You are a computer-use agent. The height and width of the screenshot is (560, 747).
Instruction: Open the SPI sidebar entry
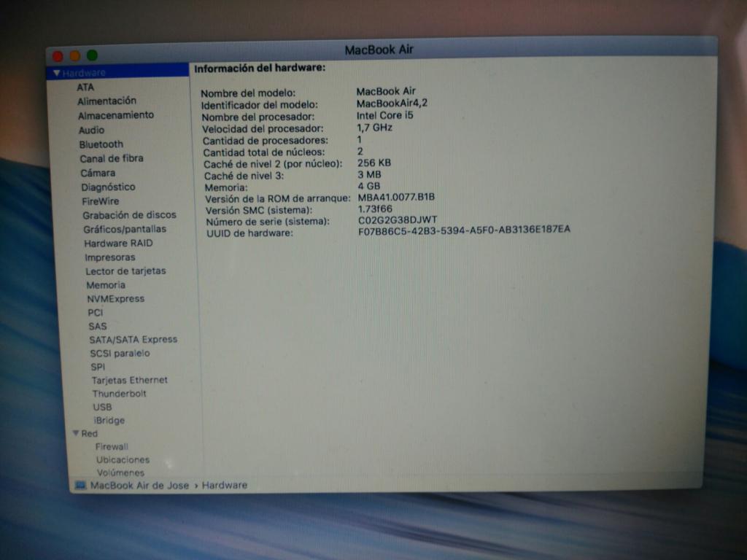(x=98, y=367)
